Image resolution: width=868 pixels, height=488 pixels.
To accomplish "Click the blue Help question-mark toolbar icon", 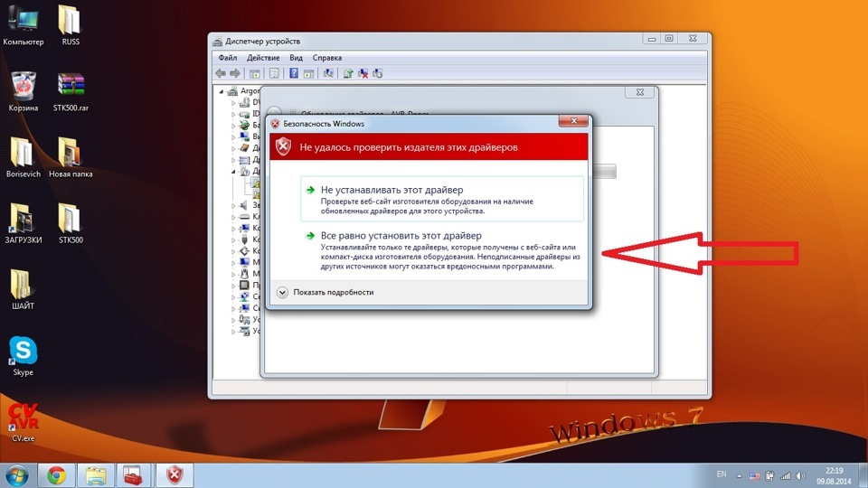I will pyautogui.click(x=294, y=73).
